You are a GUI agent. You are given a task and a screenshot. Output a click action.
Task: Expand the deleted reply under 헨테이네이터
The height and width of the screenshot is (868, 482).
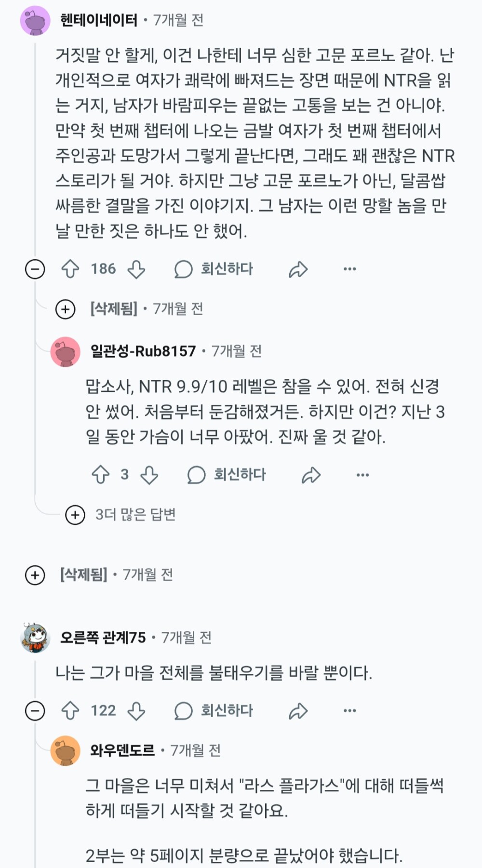(x=66, y=309)
